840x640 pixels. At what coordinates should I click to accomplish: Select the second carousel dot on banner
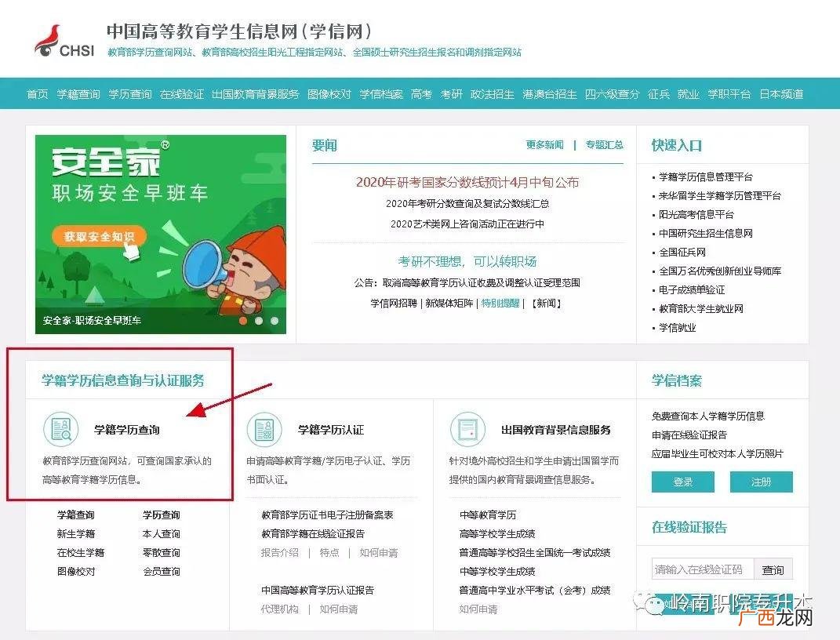(259, 321)
